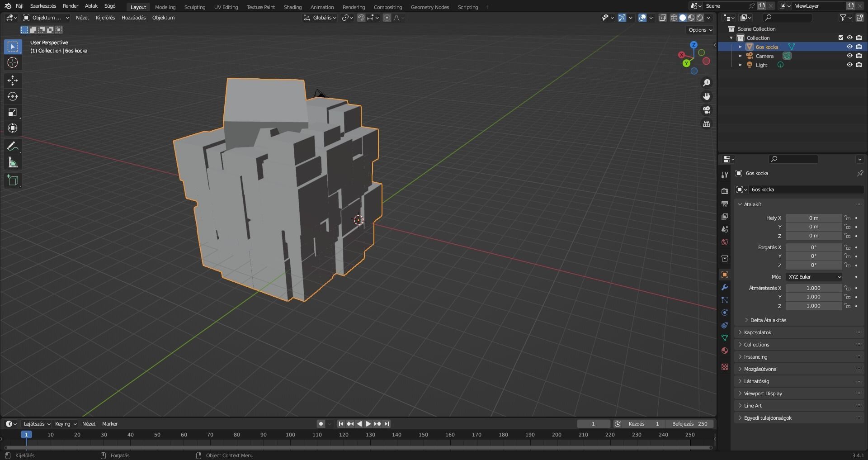Select the Rotate tool
Screen dimensions: 868x460
pos(13,96)
